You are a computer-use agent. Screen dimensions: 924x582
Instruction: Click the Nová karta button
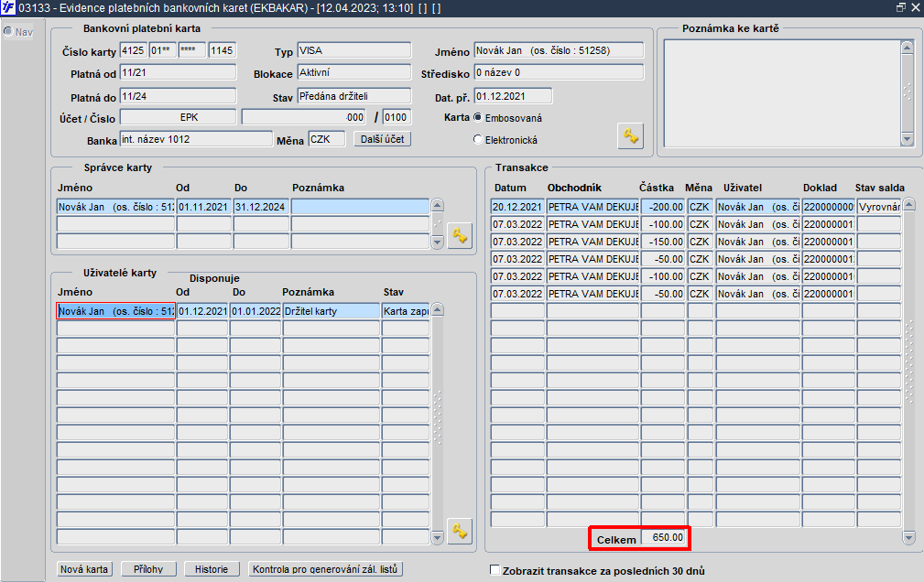[x=84, y=569]
